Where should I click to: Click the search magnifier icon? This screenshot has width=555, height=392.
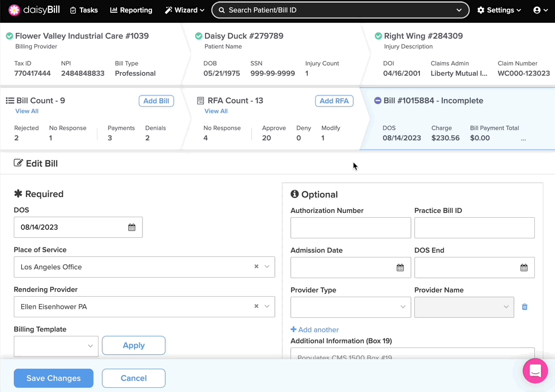[221, 10]
